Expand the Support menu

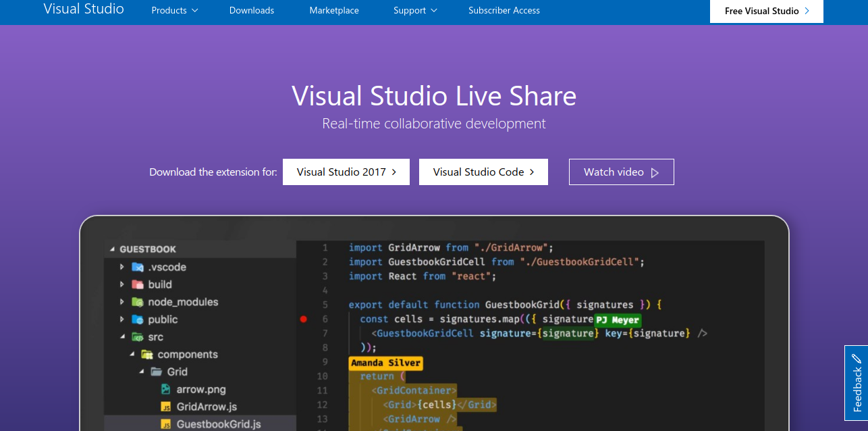[x=416, y=10]
